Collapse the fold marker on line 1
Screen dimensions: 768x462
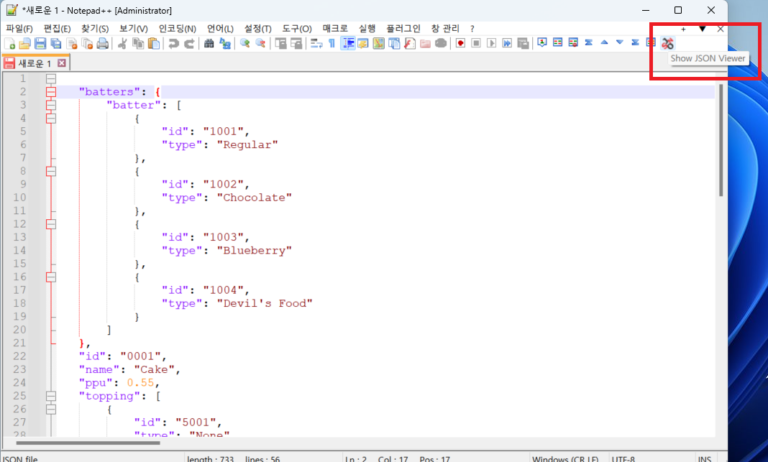coord(51,79)
